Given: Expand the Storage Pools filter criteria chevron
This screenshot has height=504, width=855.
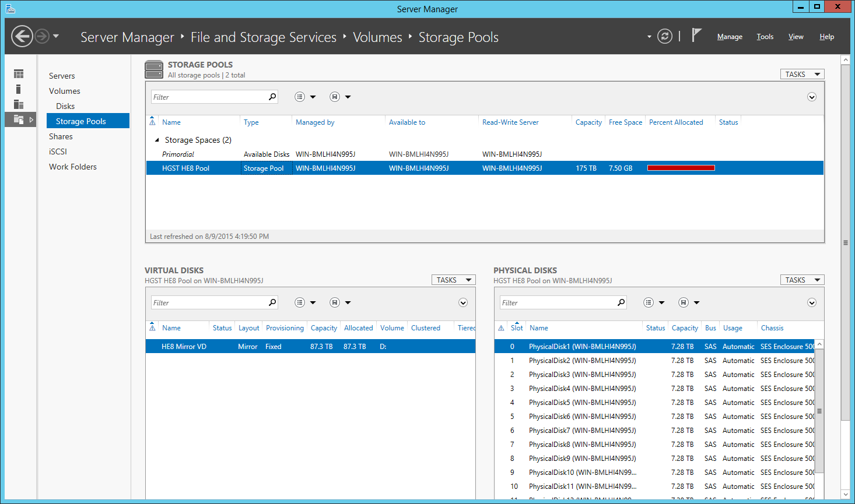Looking at the screenshot, I should click(x=812, y=97).
